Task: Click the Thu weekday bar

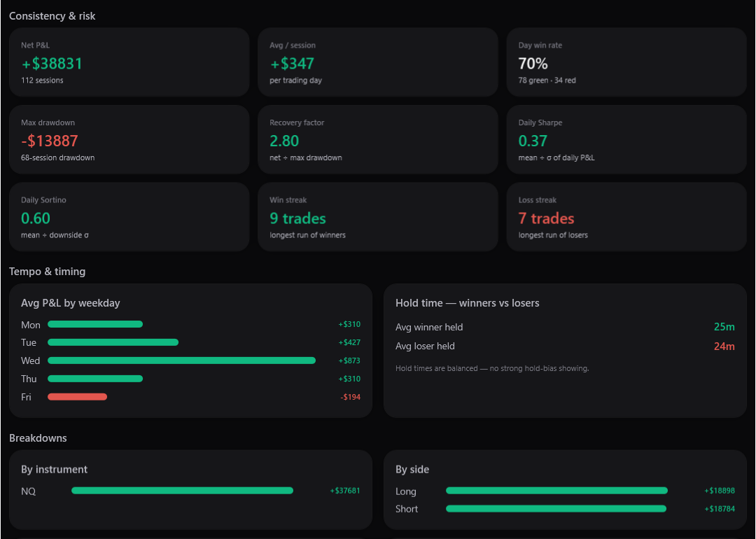Action: point(95,379)
